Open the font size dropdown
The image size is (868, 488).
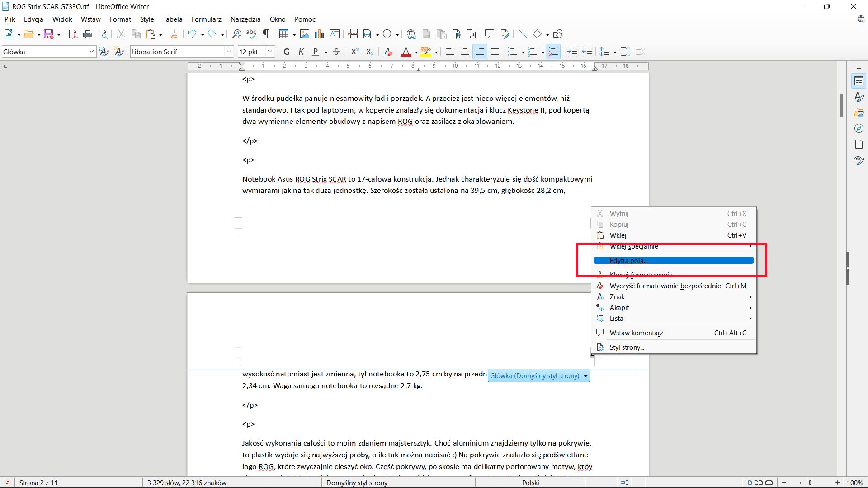point(270,52)
